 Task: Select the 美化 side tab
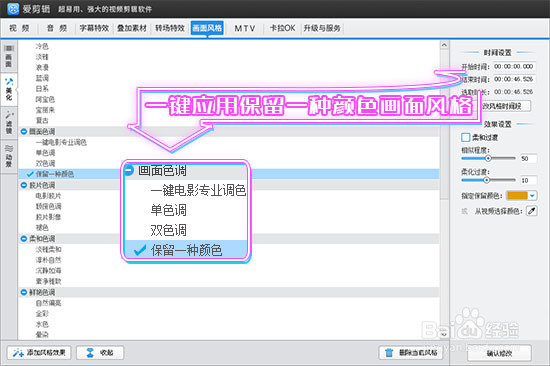coord(9,89)
